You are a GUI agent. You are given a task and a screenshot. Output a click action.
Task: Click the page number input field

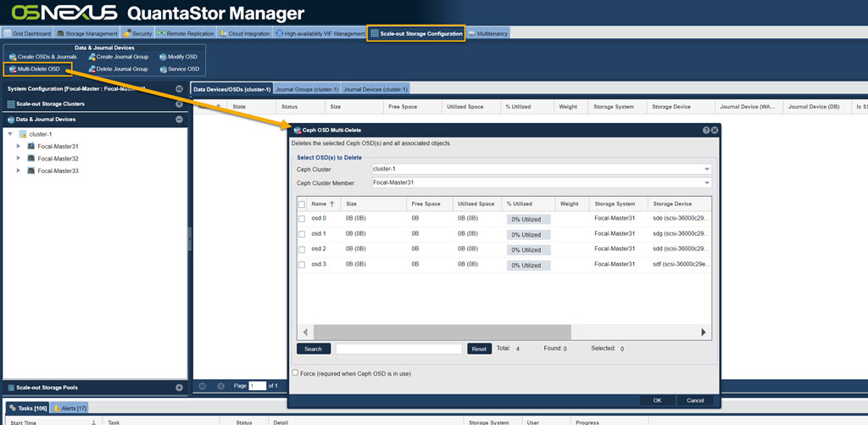[258, 386]
